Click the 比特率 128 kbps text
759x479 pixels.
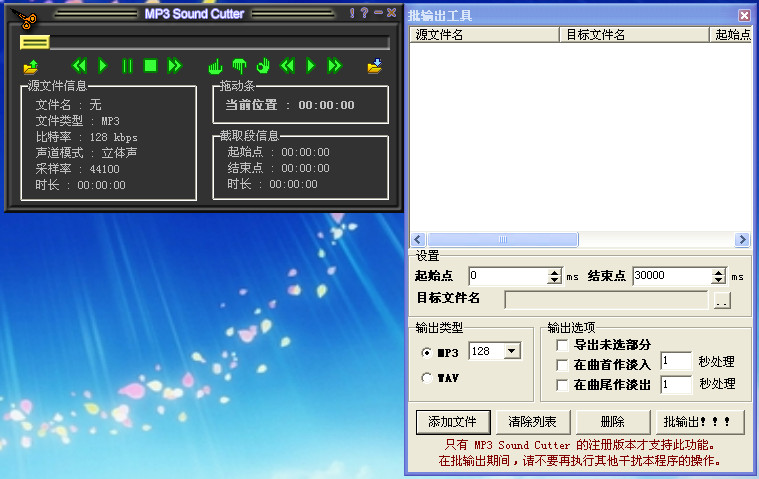click(87, 137)
